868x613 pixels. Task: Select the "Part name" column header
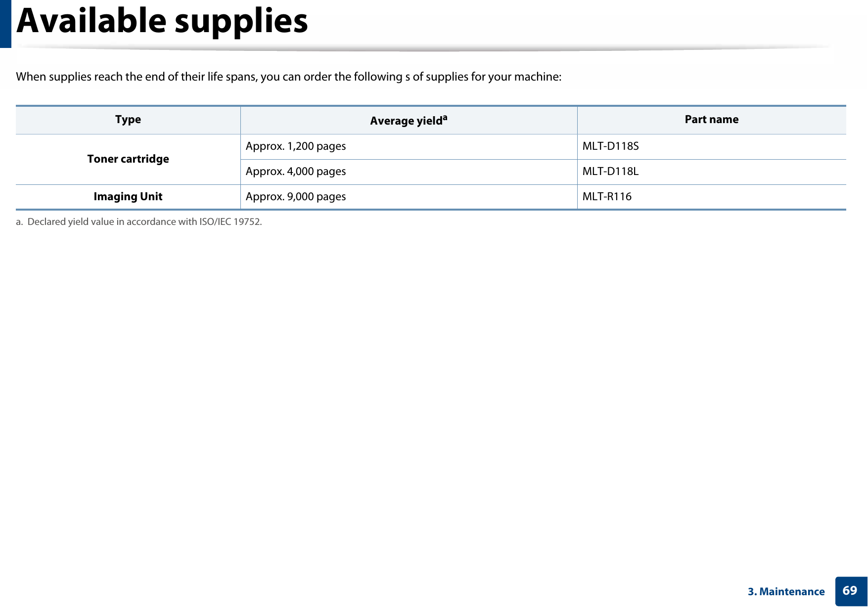(711, 120)
